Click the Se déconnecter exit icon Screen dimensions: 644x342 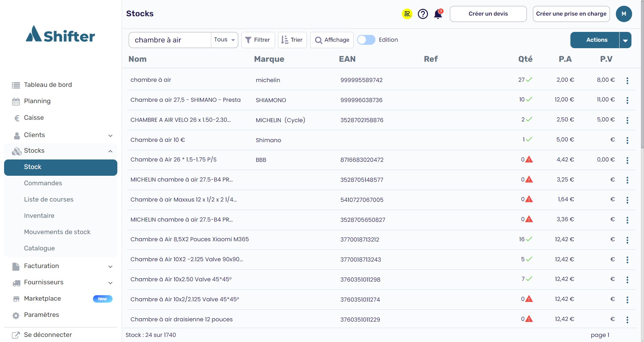pos(16,335)
